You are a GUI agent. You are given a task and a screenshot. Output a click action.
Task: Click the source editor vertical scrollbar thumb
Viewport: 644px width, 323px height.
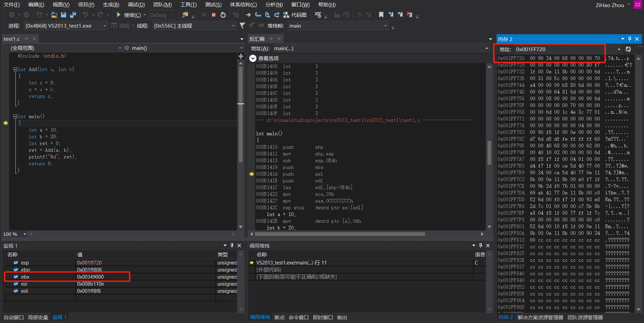[x=241, y=114]
